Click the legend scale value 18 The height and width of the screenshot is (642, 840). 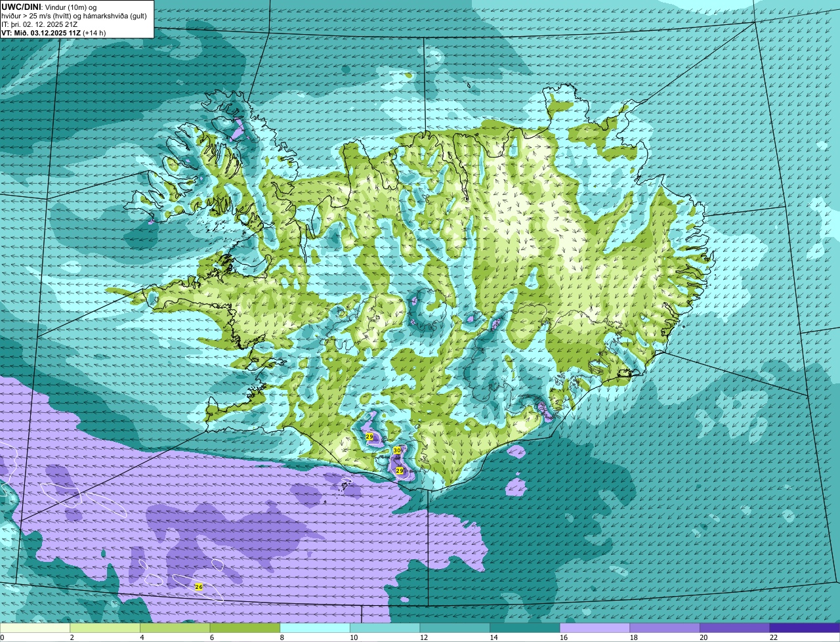[x=633, y=637]
